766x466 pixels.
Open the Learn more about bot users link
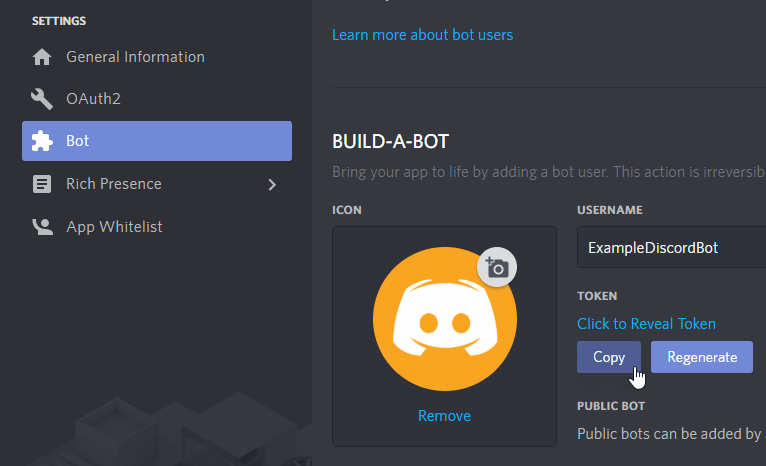coord(422,35)
